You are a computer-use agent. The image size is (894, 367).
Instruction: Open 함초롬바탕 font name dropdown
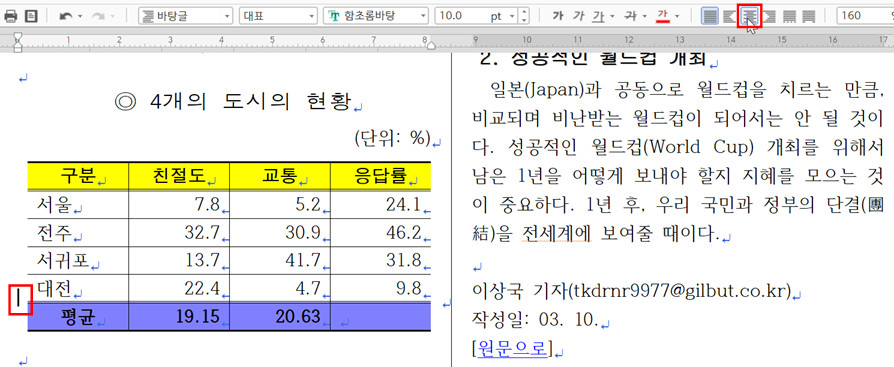tap(376, 16)
